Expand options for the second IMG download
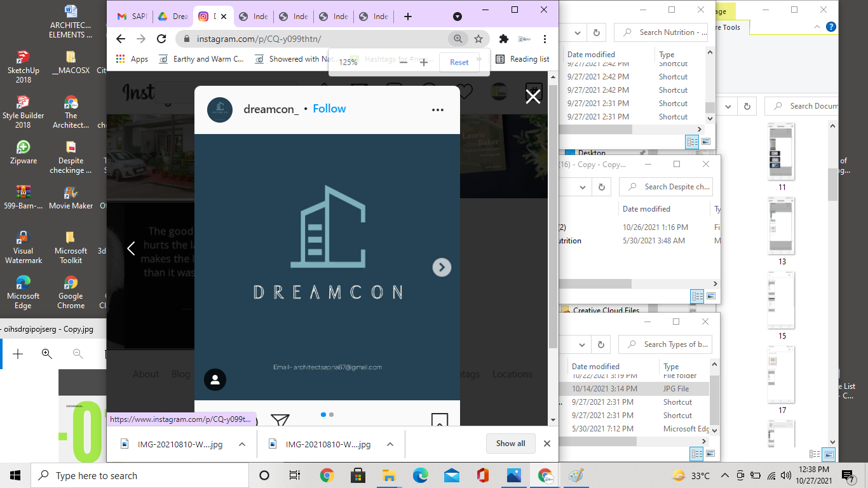Image resolution: width=868 pixels, height=488 pixels. click(x=390, y=444)
